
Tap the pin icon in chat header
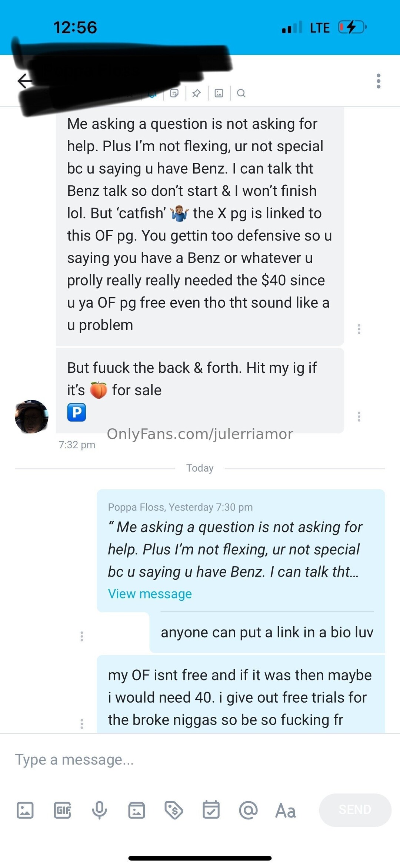pyautogui.click(x=196, y=93)
